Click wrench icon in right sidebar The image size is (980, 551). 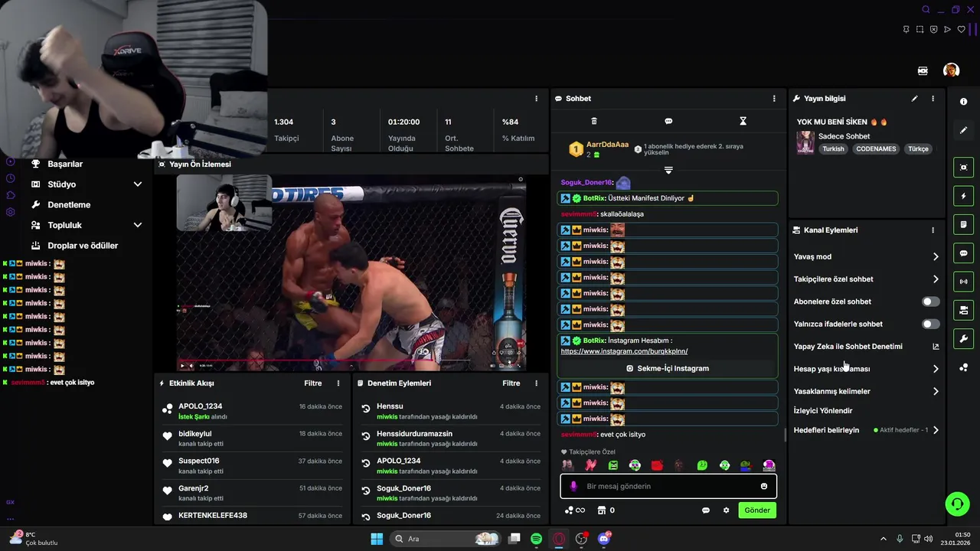[x=963, y=338]
